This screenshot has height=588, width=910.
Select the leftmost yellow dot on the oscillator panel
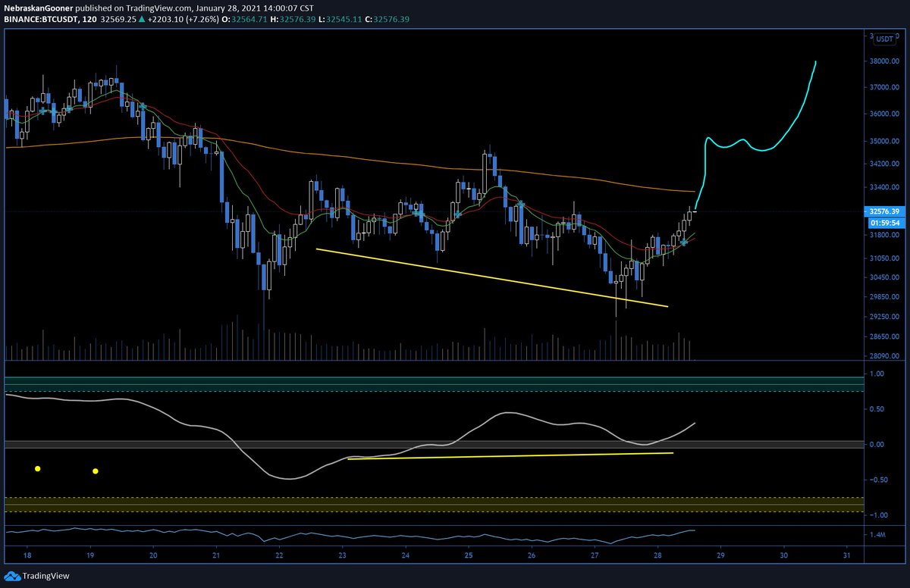(37, 469)
